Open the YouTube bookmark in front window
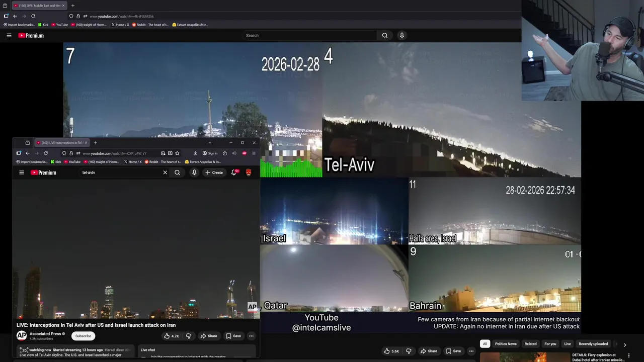This screenshot has height=362, width=644. click(x=72, y=162)
